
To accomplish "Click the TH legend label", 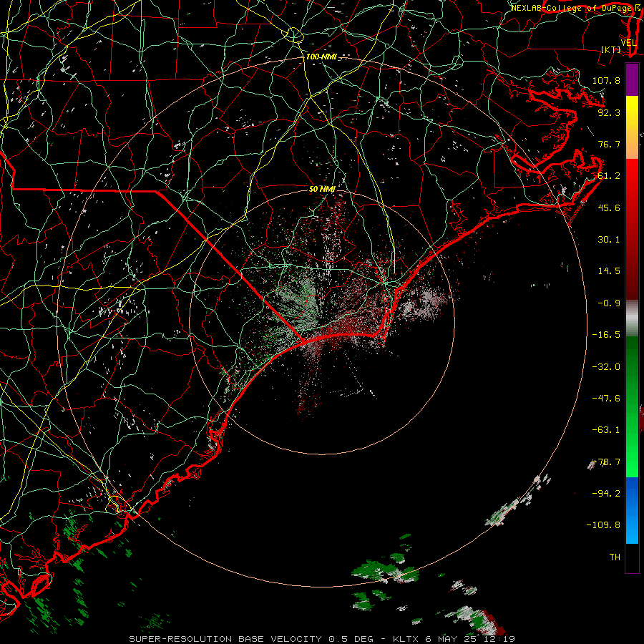I will click(x=615, y=557).
